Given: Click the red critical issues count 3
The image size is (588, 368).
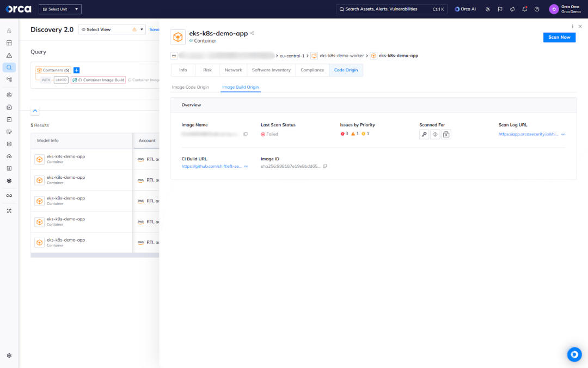Looking at the screenshot, I should pyautogui.click(x=344, y=134).
